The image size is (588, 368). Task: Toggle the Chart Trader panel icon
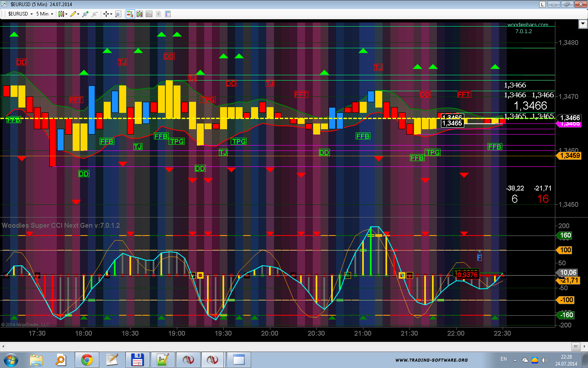[x=130, y=14]
